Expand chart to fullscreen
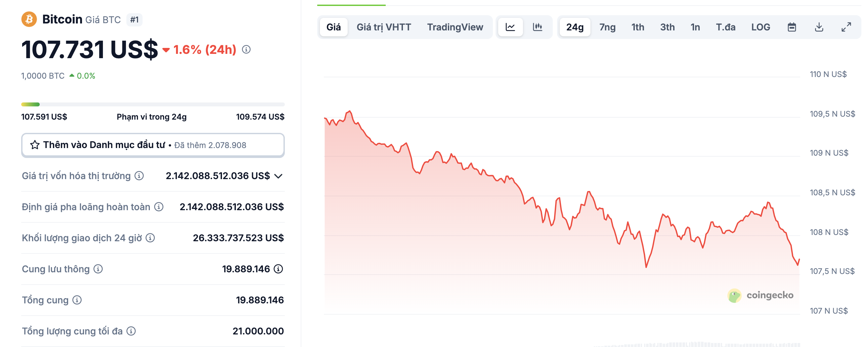The image size is (868, 347). pos(846,27)
